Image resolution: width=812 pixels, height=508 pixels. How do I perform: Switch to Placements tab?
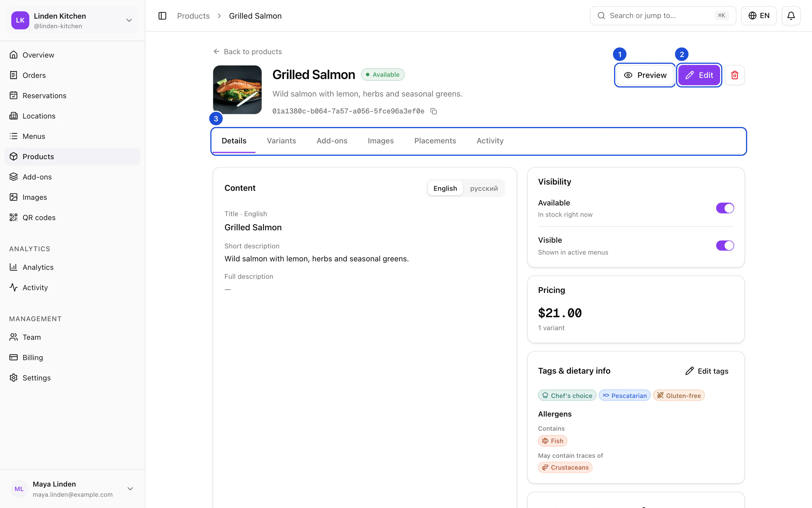click(x=435, y=141)
